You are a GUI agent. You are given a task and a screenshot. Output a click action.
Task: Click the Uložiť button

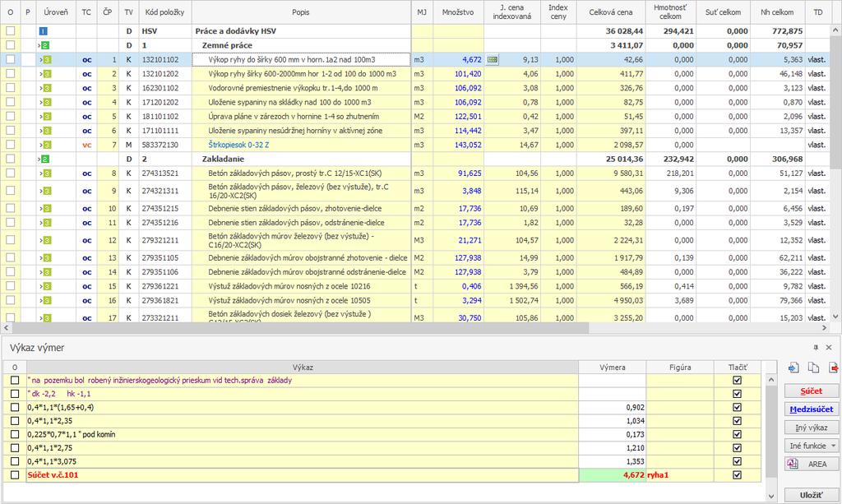[x=811, y=494]
